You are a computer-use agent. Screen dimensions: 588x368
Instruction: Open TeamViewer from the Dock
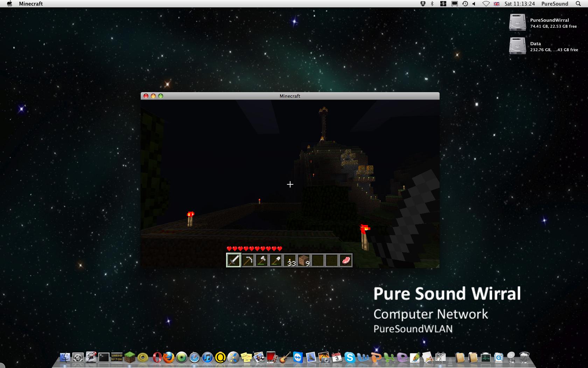pos(298,357)
